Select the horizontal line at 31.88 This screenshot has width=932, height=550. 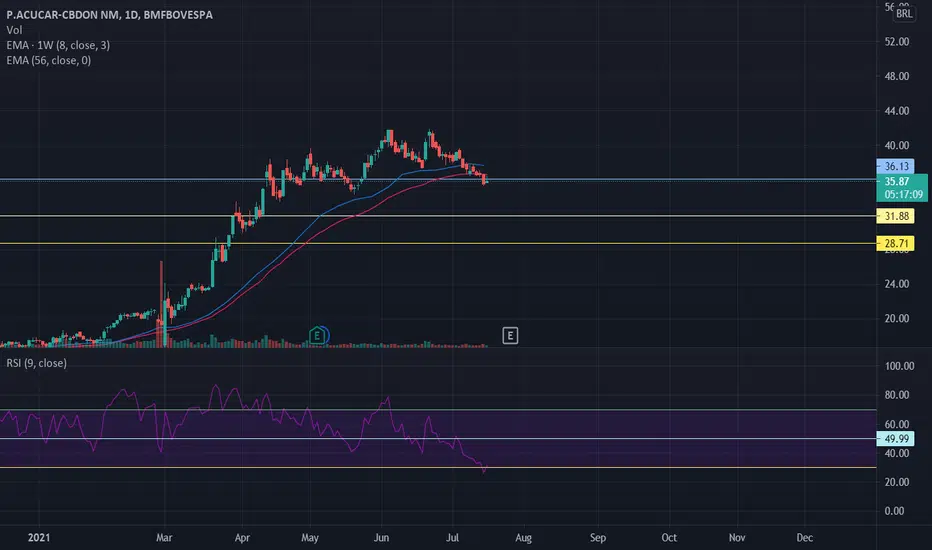coord(438,216)
